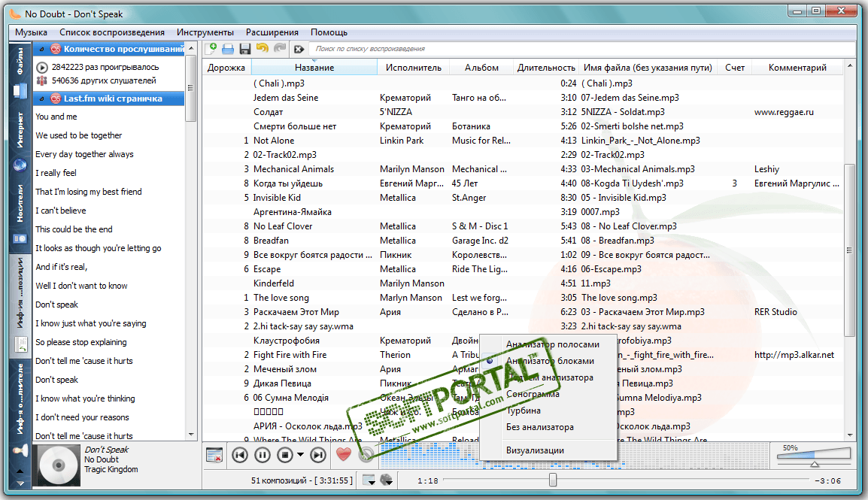Sort tracks by the Название column
This screenshot has height=500, width=868.
tap(314, 68)
